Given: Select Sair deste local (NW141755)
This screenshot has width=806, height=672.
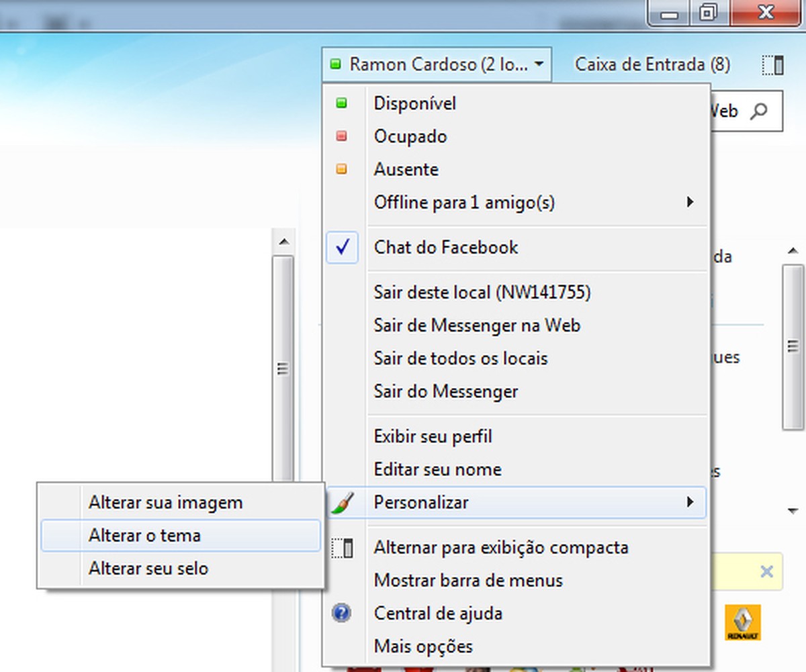Looking at the screenshot, I should 516,293.
